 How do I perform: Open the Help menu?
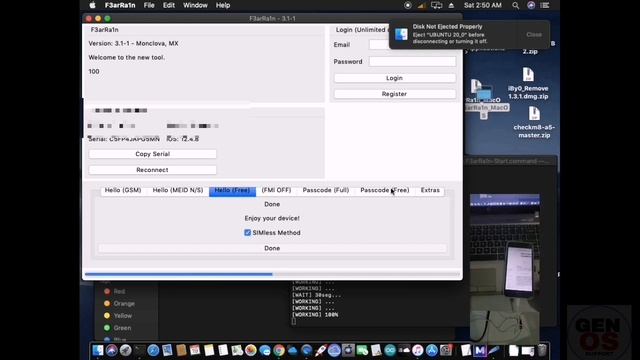[x=223, y=5]
